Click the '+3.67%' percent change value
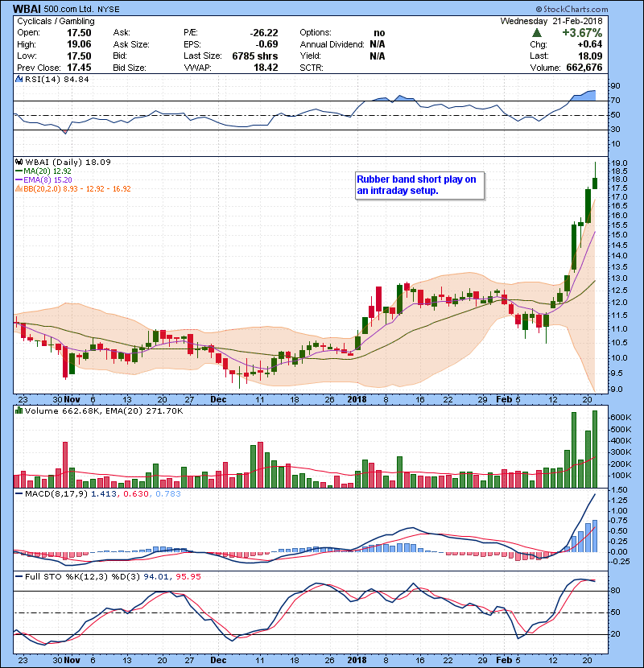644x668 pixels. pyautogui.click(x=582, y=33)
